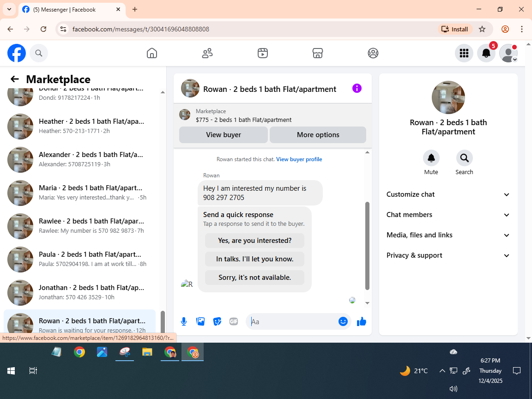Go back using the Marketplace arrow
Screen dimensions: 532x399
point(15,79)
